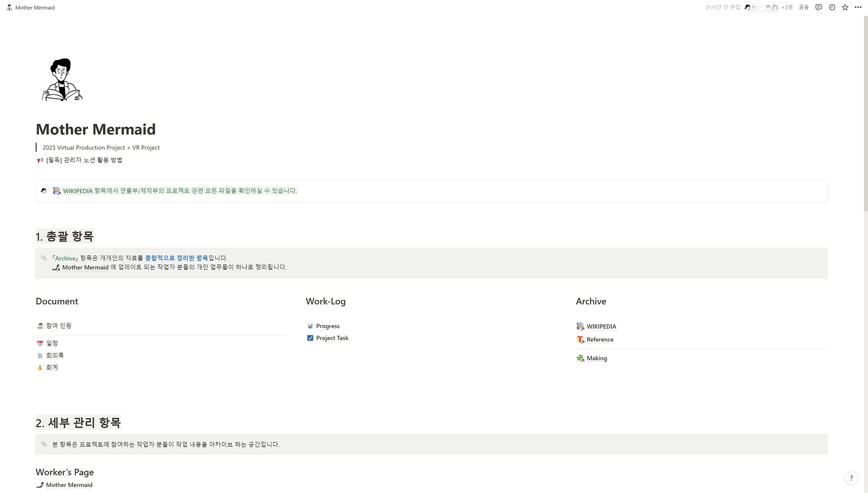Open the 회의록 page
Viewport: 868px width, 493px height.
pos(55,356)
